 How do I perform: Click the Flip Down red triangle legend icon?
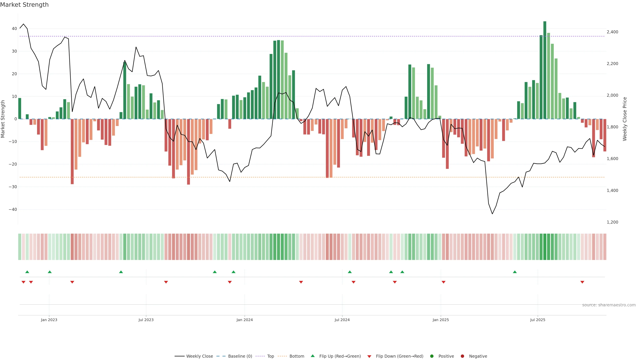pyautogui.click(x=369, y=356)
